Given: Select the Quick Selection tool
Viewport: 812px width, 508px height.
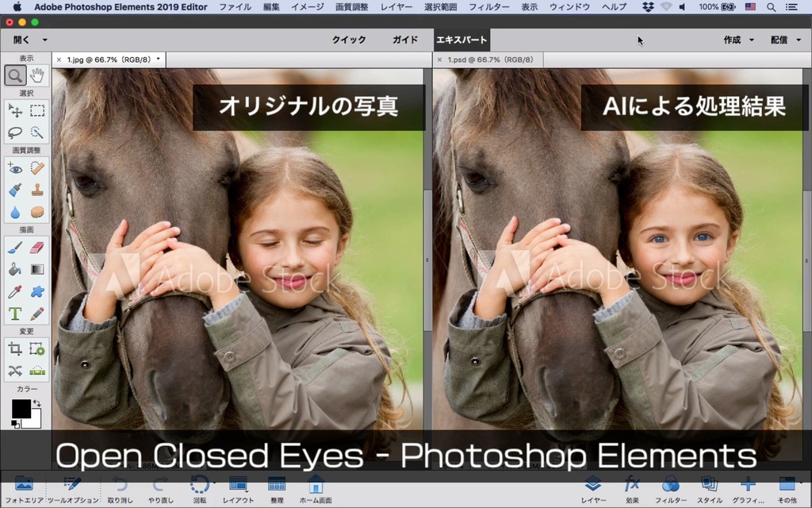Looking at the screenshot, I should (36, 133).
